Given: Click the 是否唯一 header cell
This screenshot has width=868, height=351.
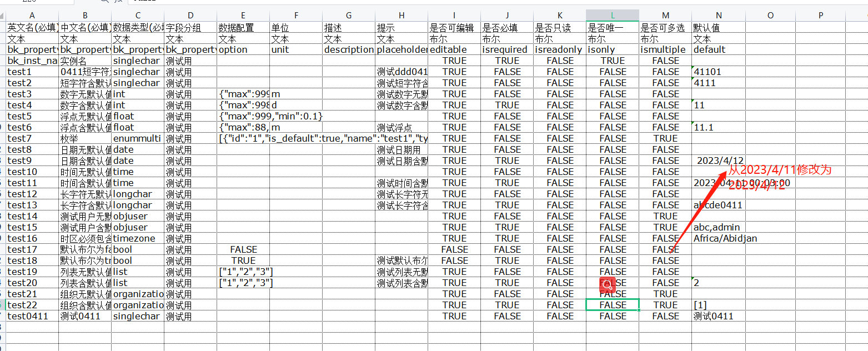Looking at the screenshot, I should click(613, 27).
